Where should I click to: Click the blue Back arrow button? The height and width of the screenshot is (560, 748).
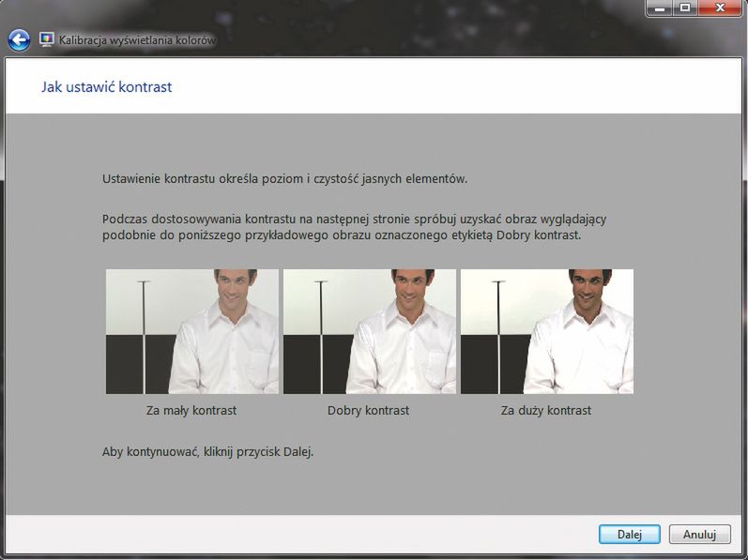[x=19, y=40]
